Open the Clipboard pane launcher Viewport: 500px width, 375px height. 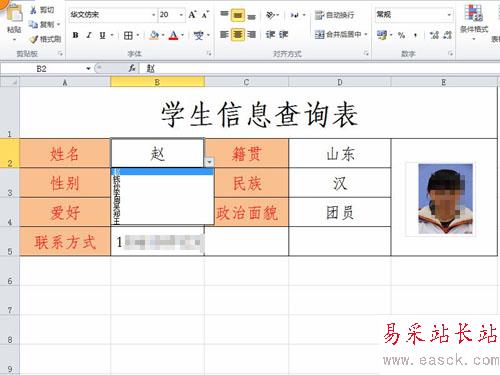click(x=60, y=53)
